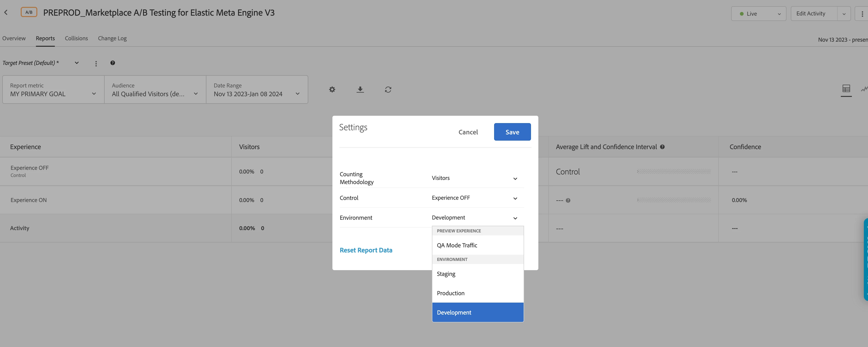The height and width of the screenshot is (347, 868).
Task: Open help icon next to preset
Action: click(113, 63)
